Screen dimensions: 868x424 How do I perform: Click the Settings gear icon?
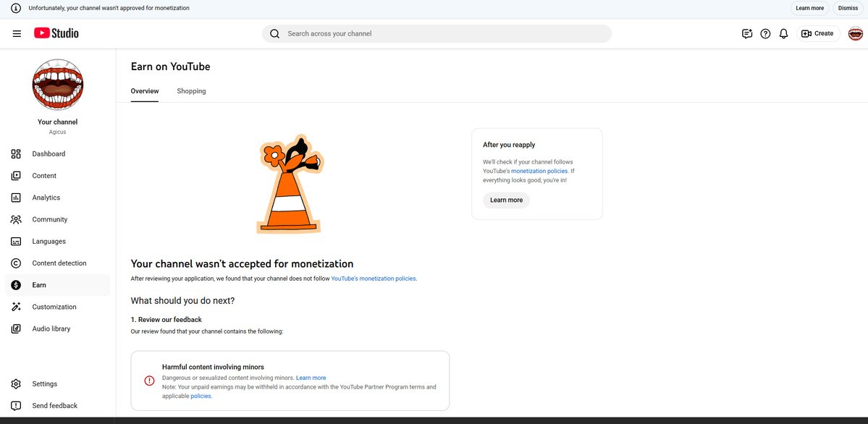point(16,383)
